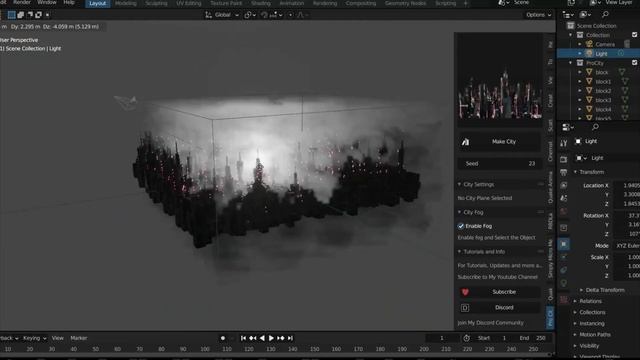The width and height of the screenshot is (640, 360).
Task: Open the Window menu
Action: coord(47,2)
